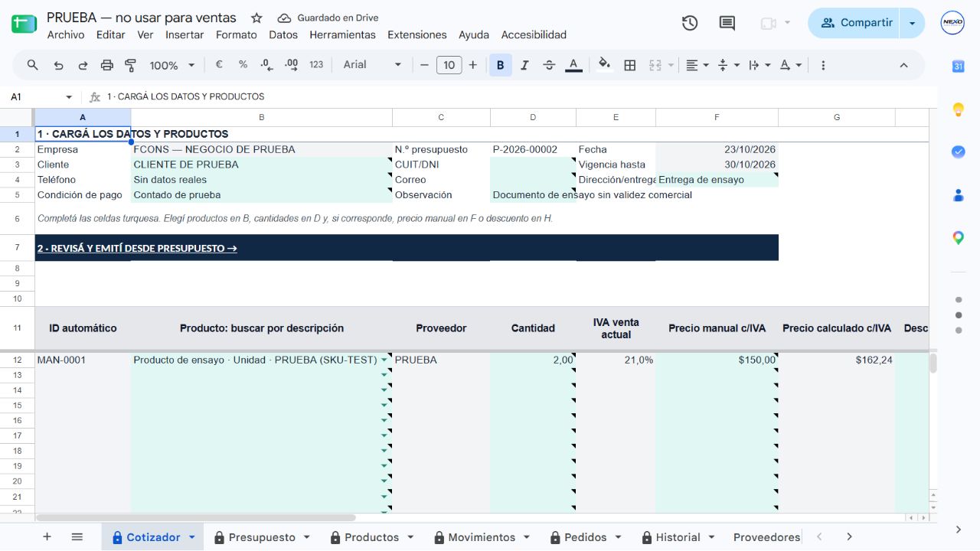Add a new sheet with plus button

[47, 537]
